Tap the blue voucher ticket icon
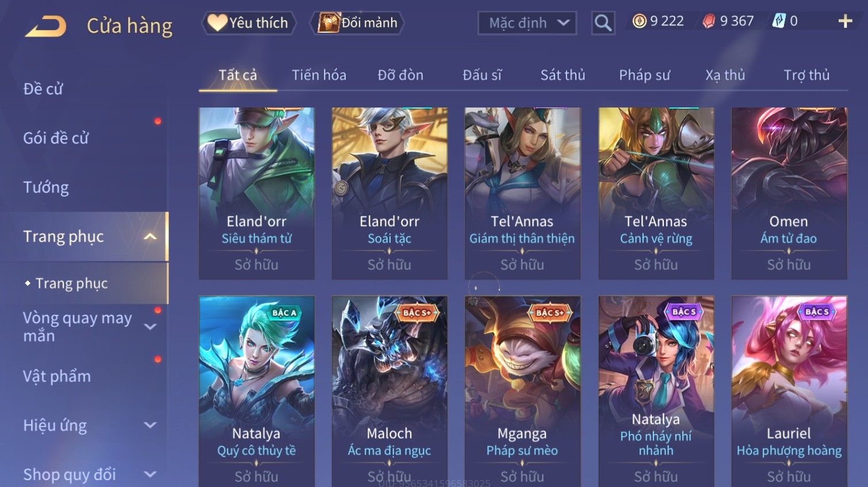This screenshot has height=487, width=868. click(779, 21)
